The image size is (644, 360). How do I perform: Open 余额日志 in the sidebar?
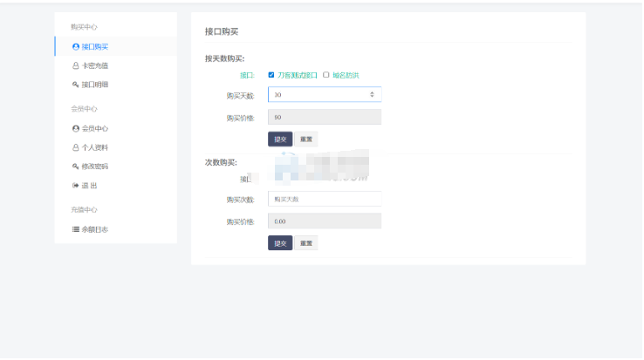[x=116, y=229]
